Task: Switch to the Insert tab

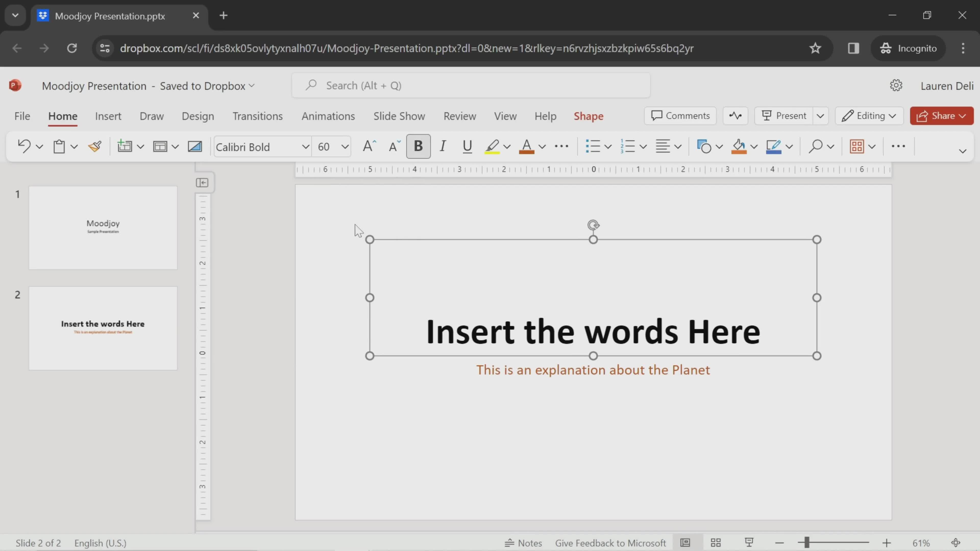Action: point(108,116)
